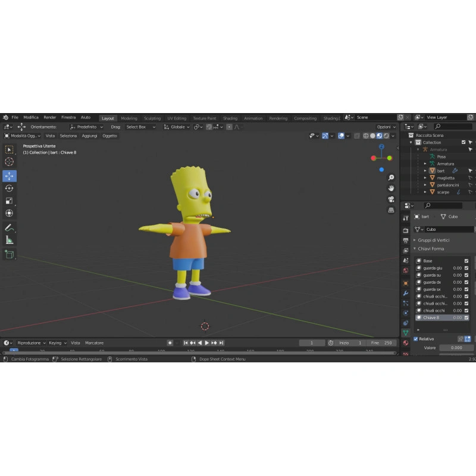
Task: Click the outliner search field
Action: click(x=453, y=127)
